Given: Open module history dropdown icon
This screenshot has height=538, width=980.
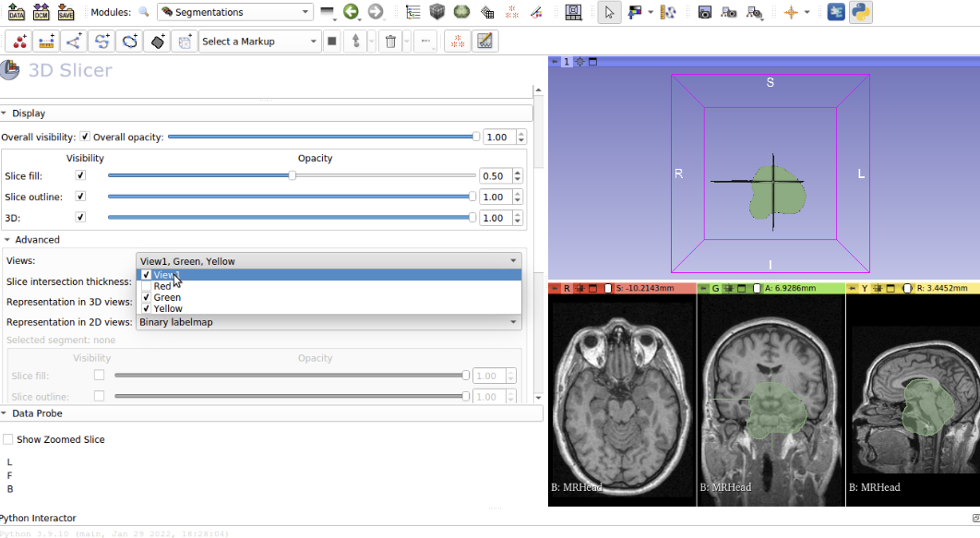Looking at the screenshot, I should tap(327, 12).
